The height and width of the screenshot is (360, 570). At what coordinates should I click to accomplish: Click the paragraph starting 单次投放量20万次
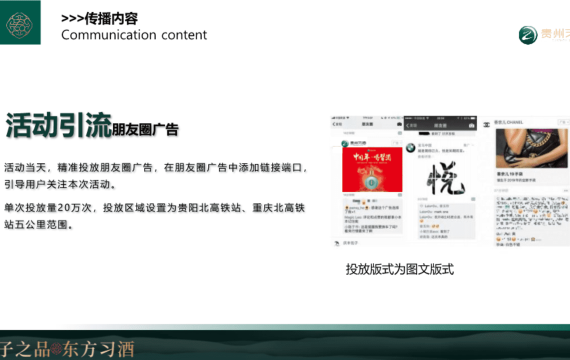coord(154,216)
